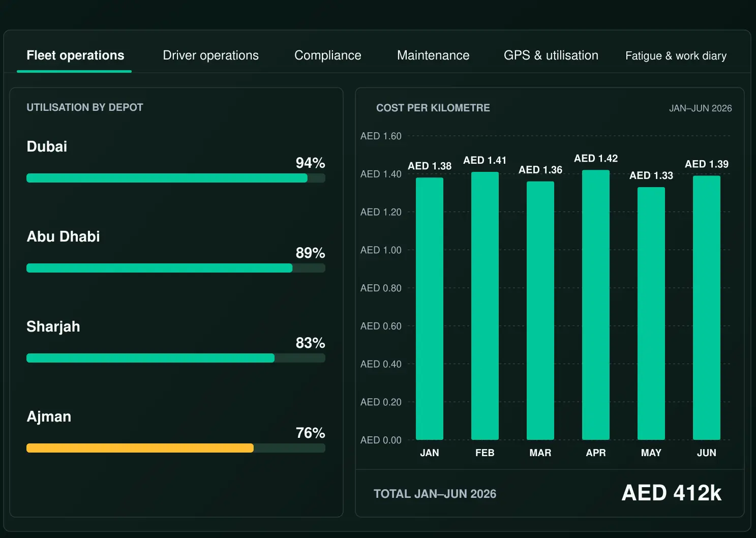Image resolution: width=756 pixels, height=538 pixels.
Task: Click the AED 1.60 axis label
Action: [381, 136]
